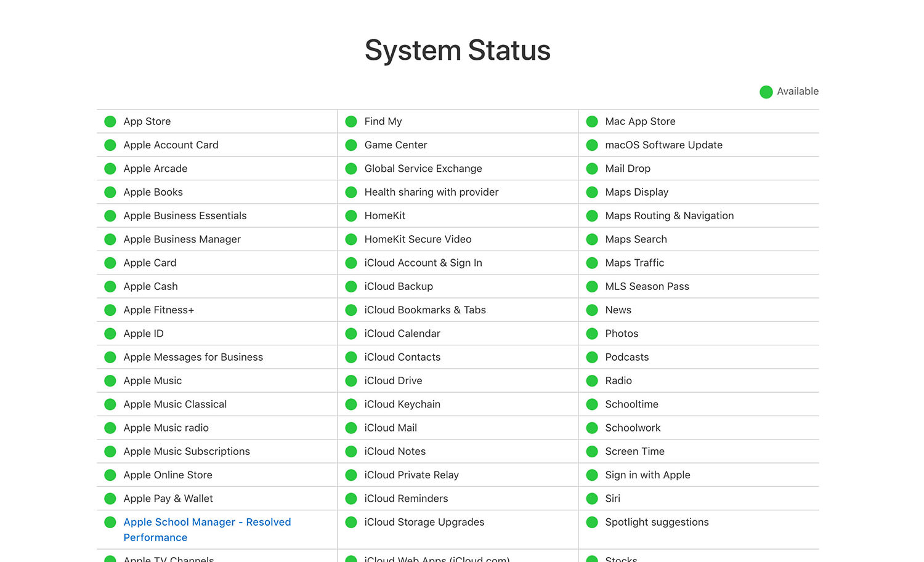
Task: Click the green status dot beside App Store
Action: (110, 121)
